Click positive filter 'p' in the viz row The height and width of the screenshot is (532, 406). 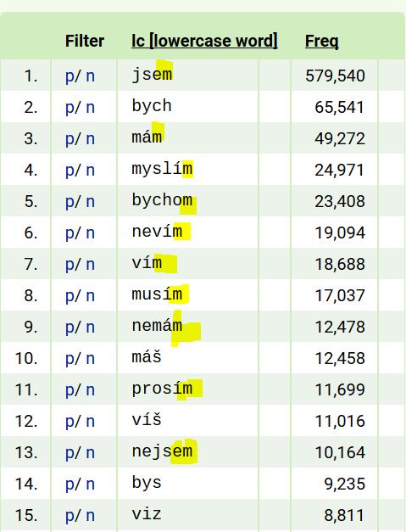tap(70, 516)
